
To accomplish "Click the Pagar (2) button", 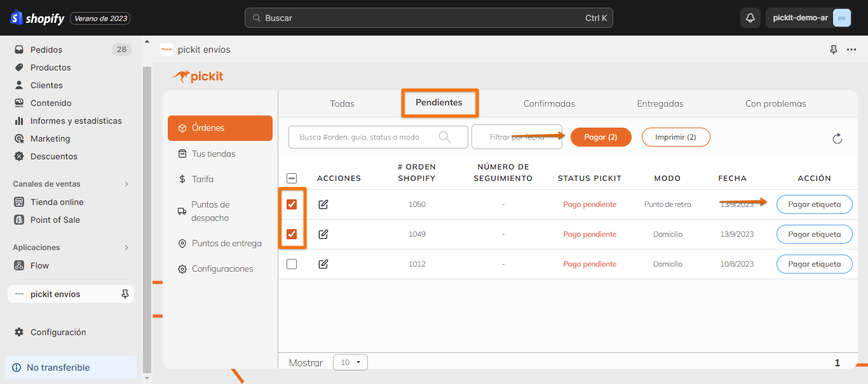I will 600,137.
